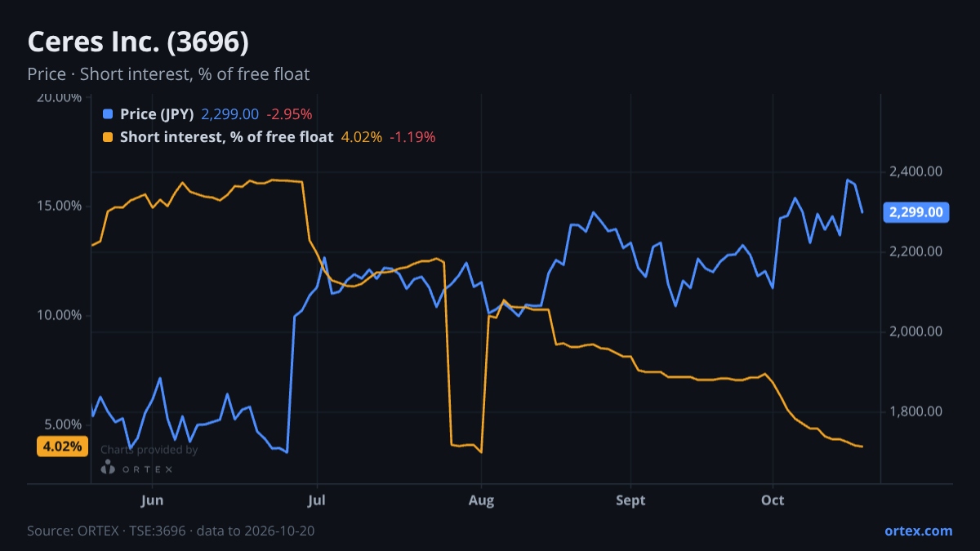
Task: Click the 4.02% value in legend
Action: pos(361,137)
